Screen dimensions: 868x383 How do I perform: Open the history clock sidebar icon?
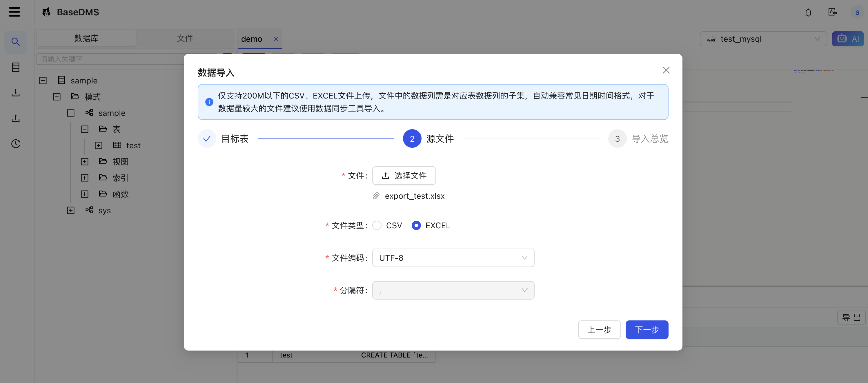click(x=15, y=144)
